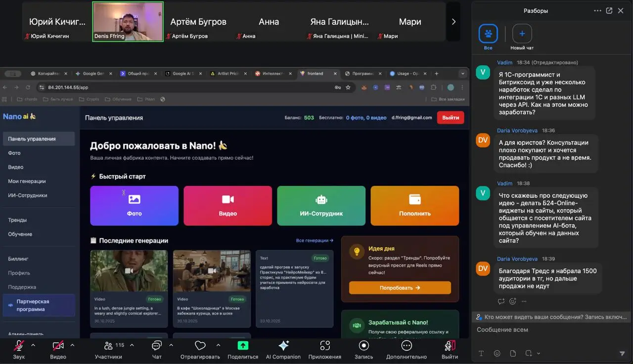Toggle the Чат chat panel
This screenshot has width=633, height=364.
click(157, 349)
